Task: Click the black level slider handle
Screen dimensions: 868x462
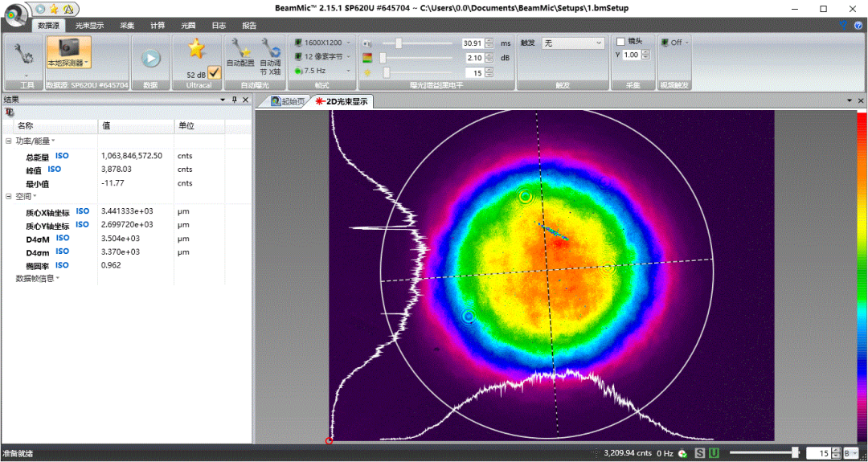Action: pos(387,72)
